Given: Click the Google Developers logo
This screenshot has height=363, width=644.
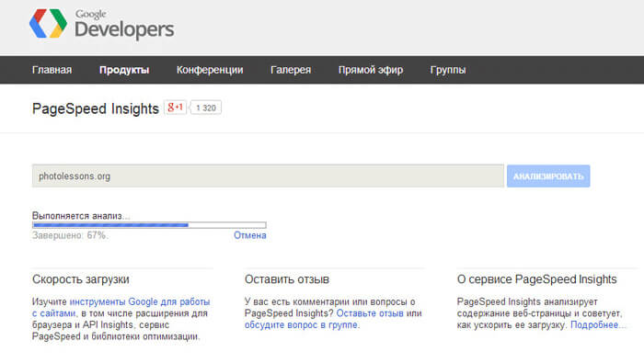Looking at the screenshot, I should [102, 24].
